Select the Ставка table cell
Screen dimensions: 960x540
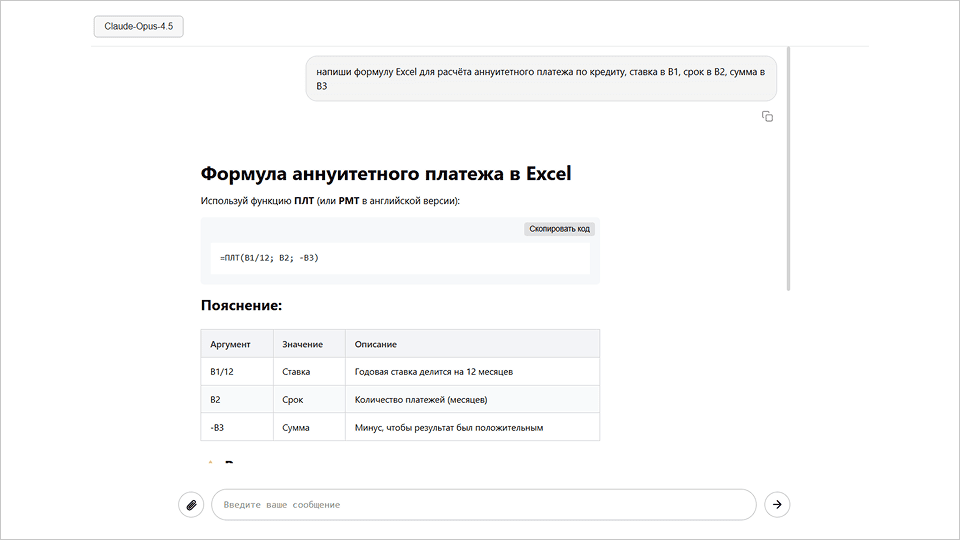click(309, 372)
